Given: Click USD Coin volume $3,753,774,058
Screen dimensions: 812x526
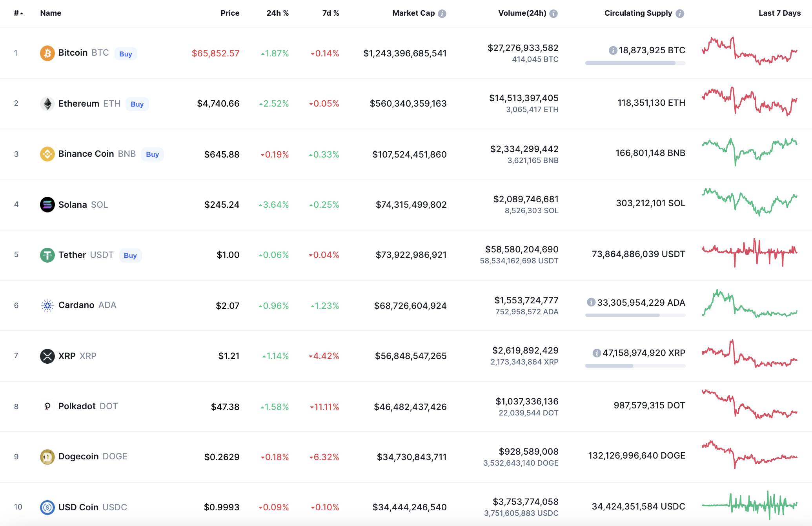Looking at the screenshot, I should coord(526,502).
